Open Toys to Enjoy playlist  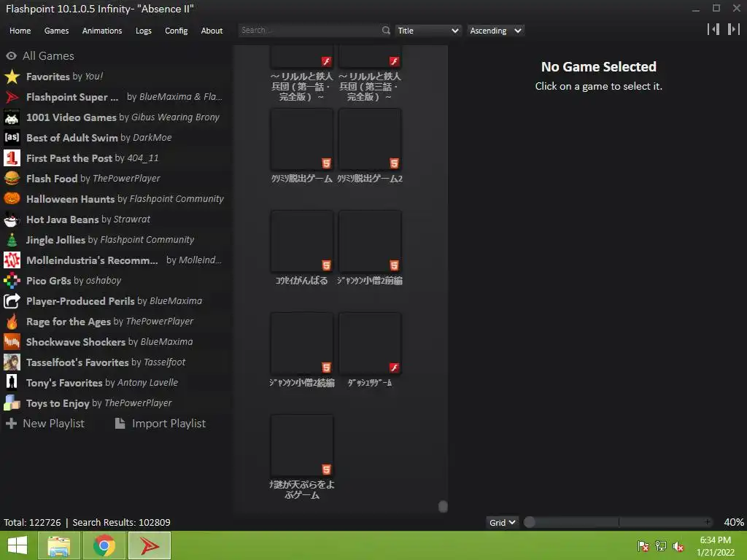(117, 402)
